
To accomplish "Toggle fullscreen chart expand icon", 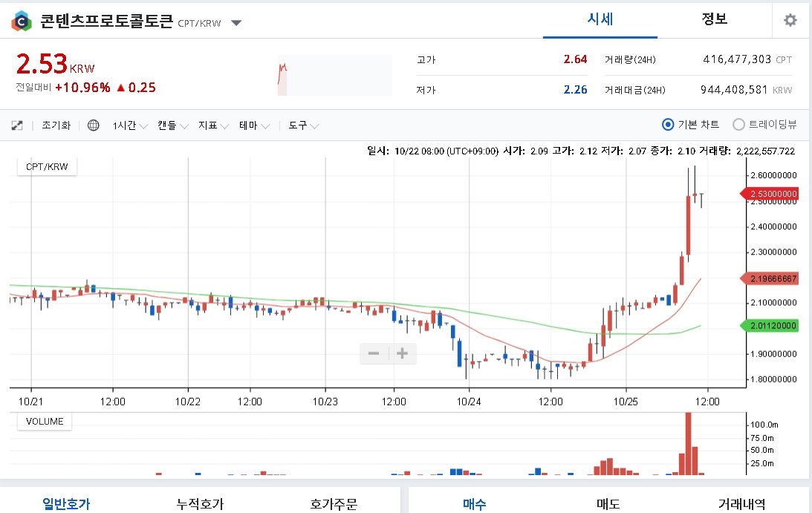I will click(x=17, y=125).
